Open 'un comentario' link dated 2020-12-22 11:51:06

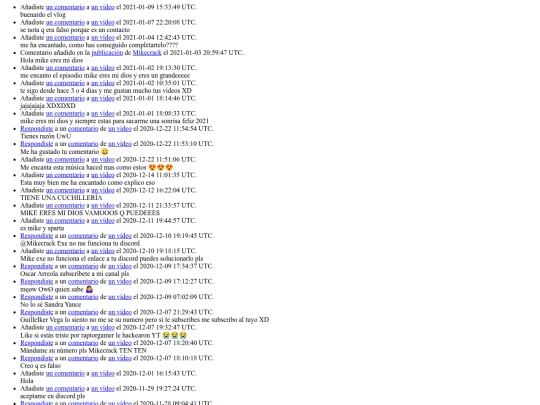coord(65,159)
